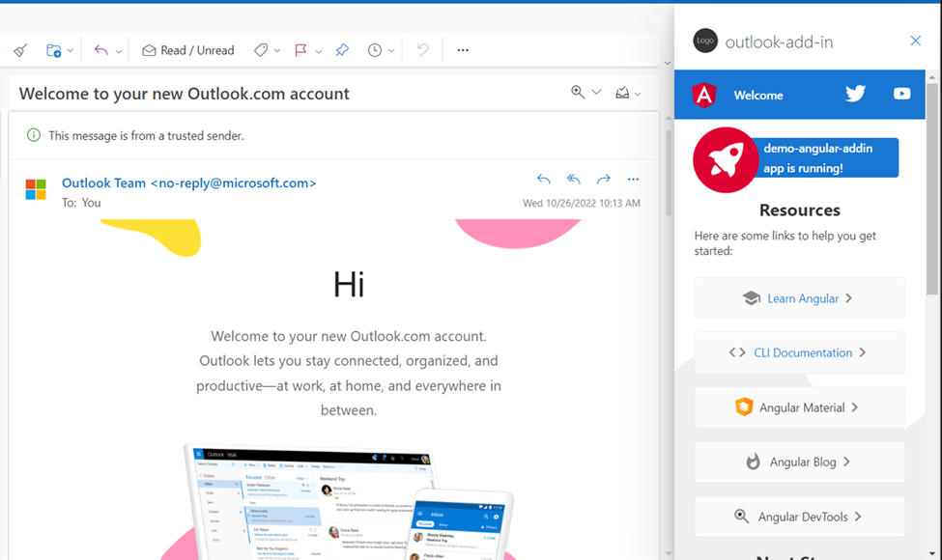
Task: Zoom the message with the magnifier icon
Action: tap(577, 91)
